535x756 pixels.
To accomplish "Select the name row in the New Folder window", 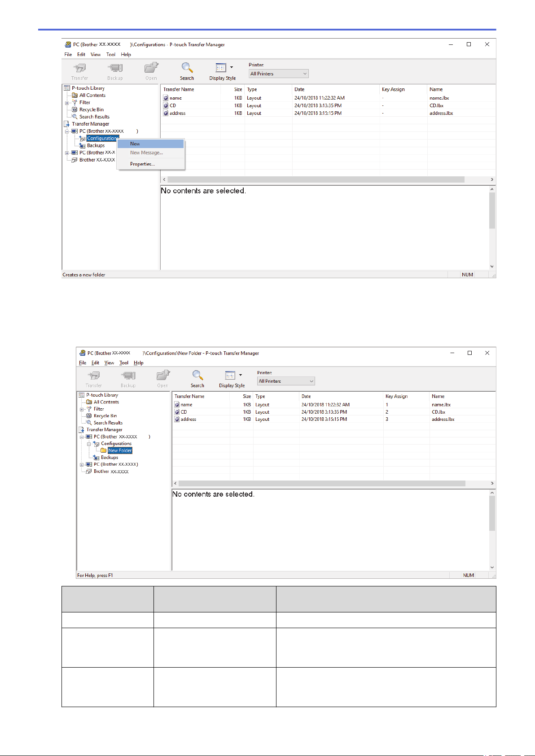I will point(334,405).
